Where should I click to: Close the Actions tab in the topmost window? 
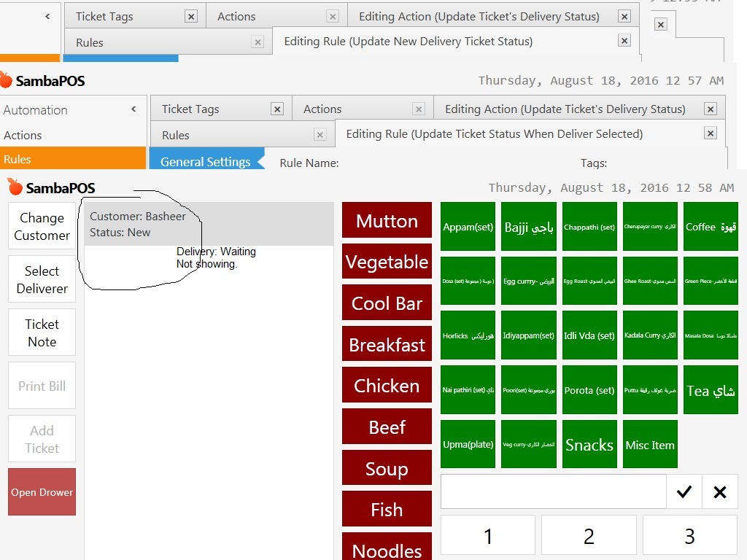[333, 17]
